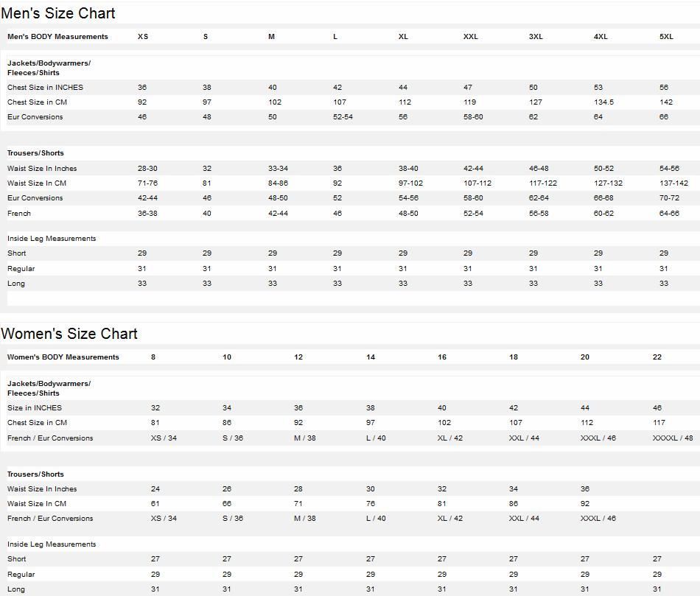The height and width of the screenshot is (596, 700).
Task: Click waist CM value 97-102
Action: click(x=410, y=183)
